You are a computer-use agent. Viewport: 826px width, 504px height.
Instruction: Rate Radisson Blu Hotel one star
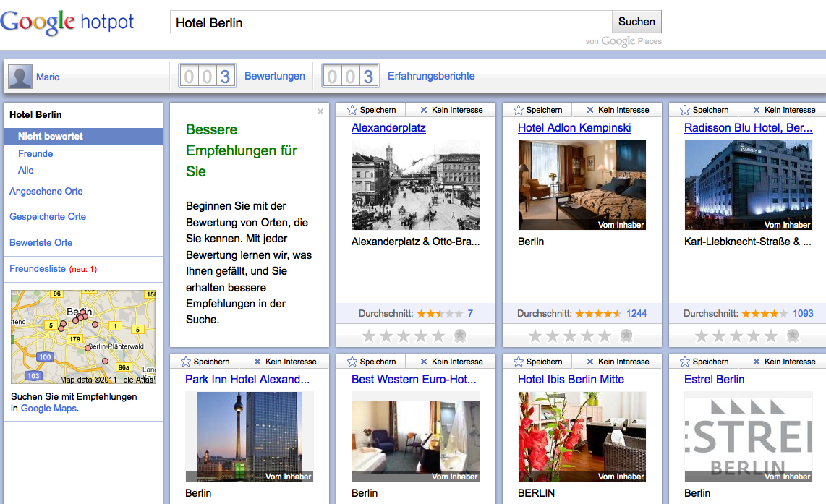pos(702,336)
